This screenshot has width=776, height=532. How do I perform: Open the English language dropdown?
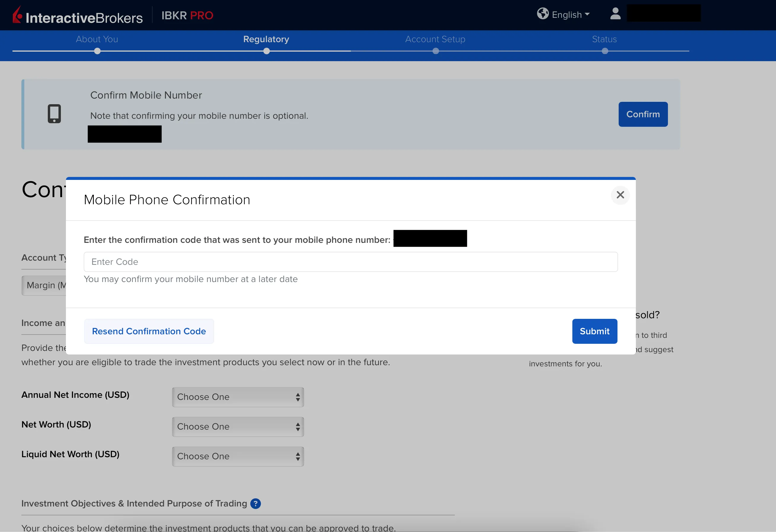(571, 15)
